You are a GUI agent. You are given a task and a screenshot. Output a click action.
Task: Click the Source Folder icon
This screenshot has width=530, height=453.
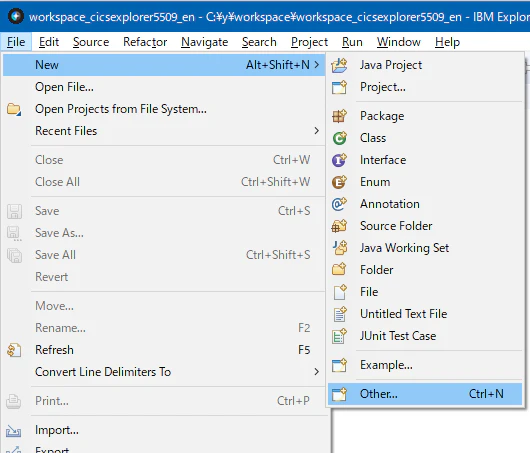[339, 226]
